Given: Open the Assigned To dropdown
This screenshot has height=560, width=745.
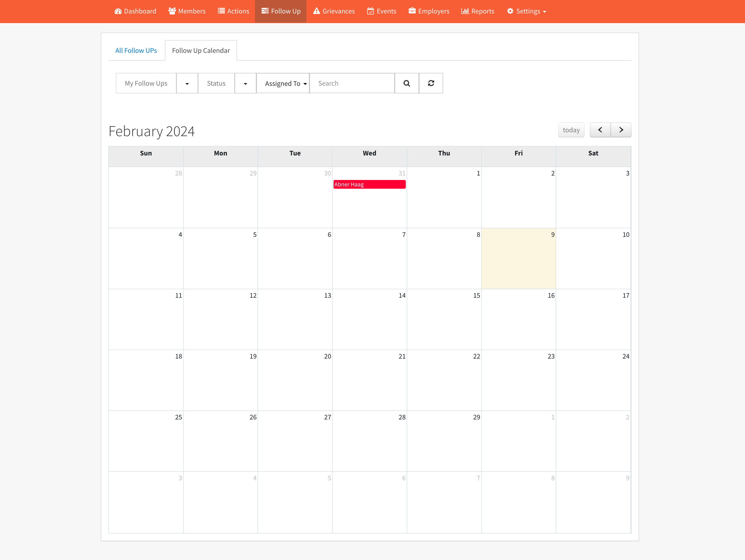Looking at the screenshot, I should [283, 83].
